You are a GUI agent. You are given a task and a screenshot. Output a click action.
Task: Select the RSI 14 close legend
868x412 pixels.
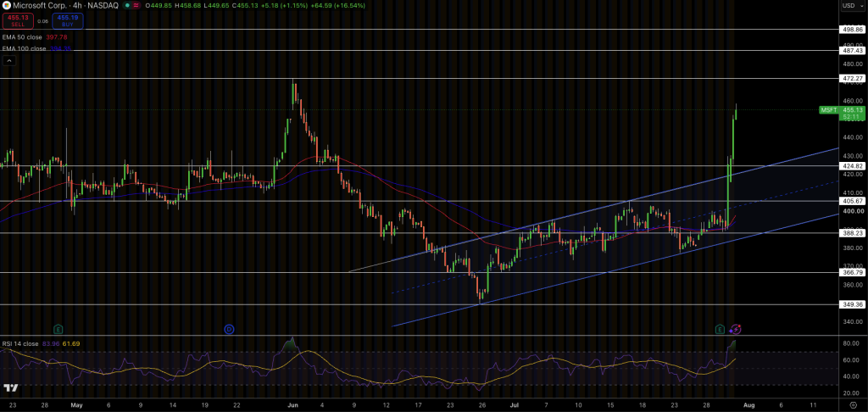point(20,344)
